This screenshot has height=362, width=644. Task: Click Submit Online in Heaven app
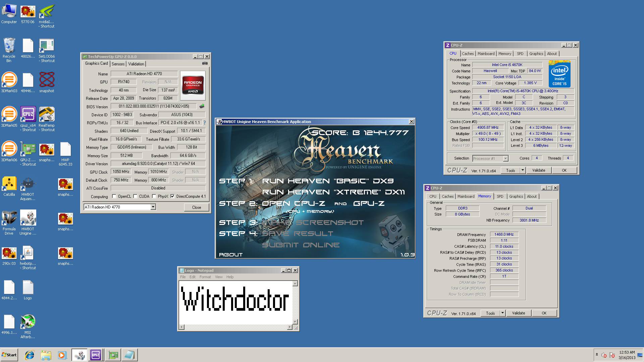(301, 245)
